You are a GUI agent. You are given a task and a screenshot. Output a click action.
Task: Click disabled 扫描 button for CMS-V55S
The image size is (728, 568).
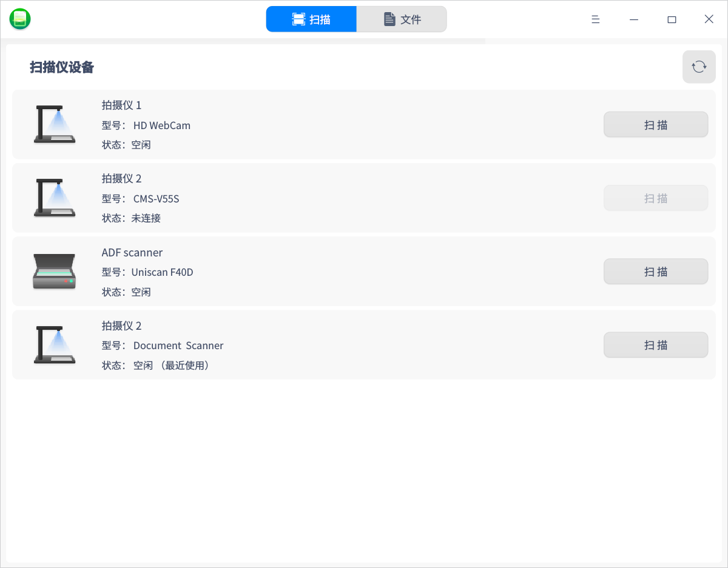[x=656, y=198]
